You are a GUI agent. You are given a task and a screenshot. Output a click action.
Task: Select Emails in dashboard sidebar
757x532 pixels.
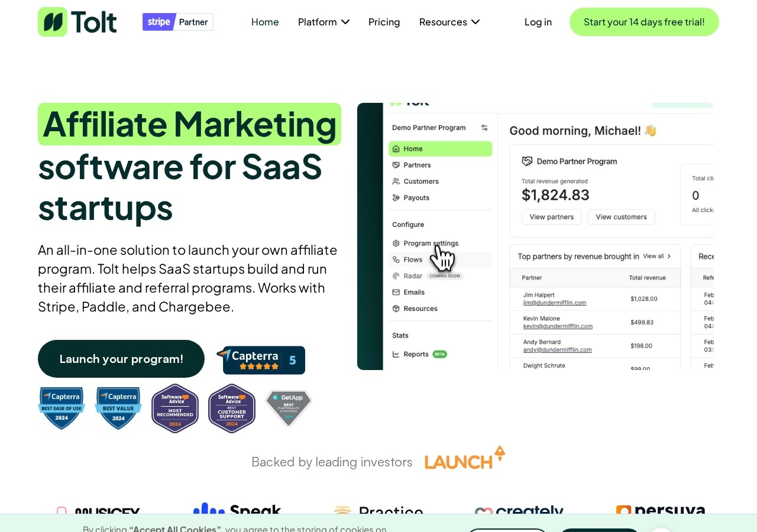click(x=440, y=292)
